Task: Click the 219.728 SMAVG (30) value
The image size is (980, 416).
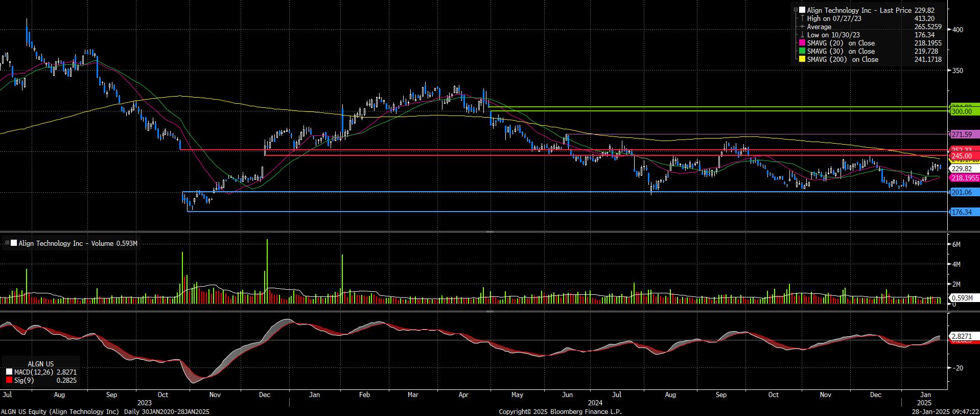Action: click(926, 51)
